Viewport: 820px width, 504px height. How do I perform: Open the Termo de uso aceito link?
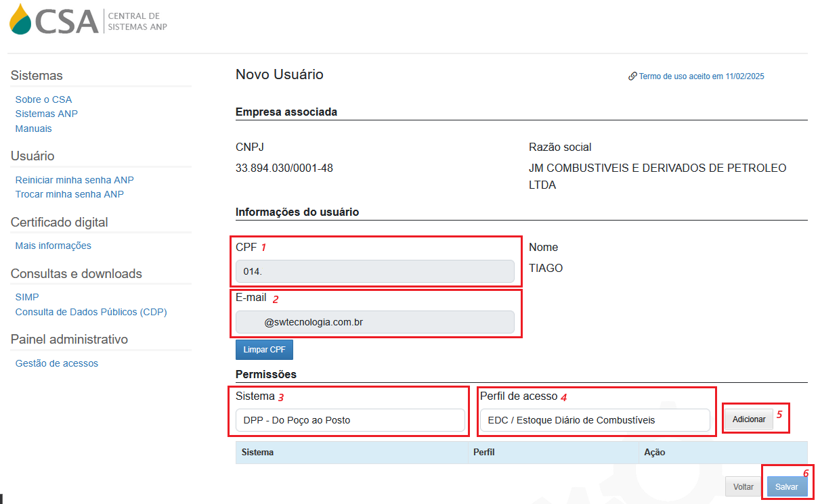[x=701, y=76]
